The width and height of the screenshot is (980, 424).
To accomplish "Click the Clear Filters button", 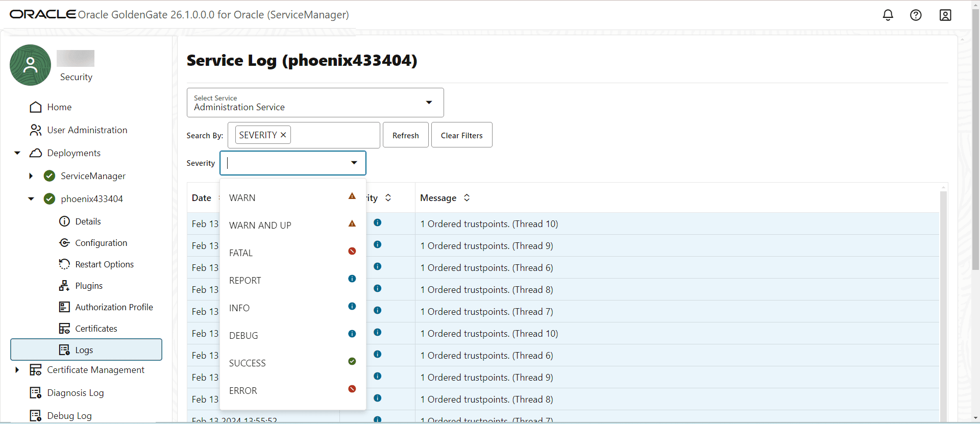I will [462, 135].
